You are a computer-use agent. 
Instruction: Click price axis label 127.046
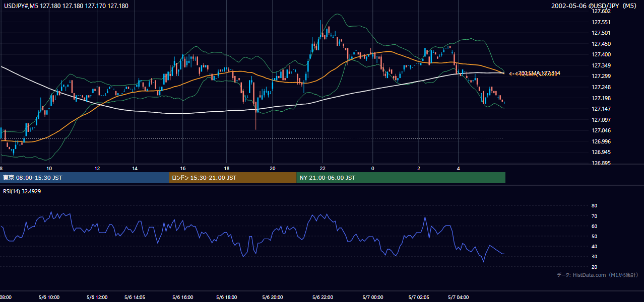(602, 130)
